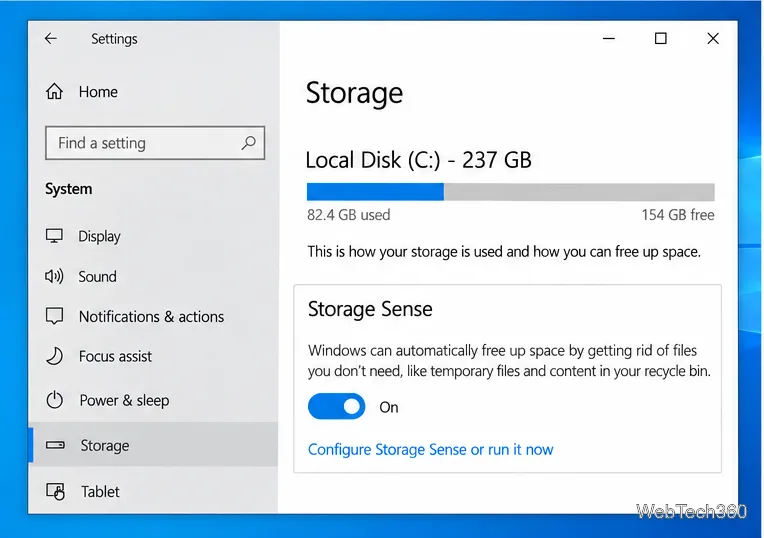This screenshot has width=764, height=538.
Task: Open Power & sleep settings
Action: (124, 401)
